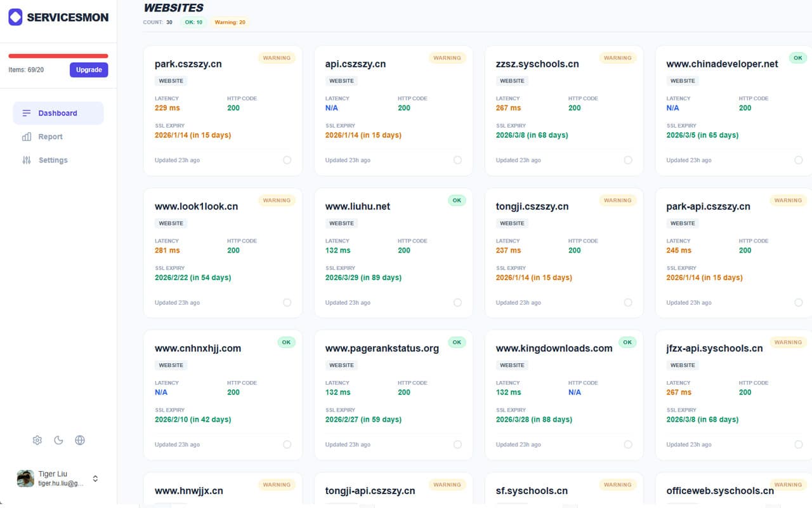Click the Settings sliders icon
This screenshot has height=508, width=812.
[x=27, y=160]
